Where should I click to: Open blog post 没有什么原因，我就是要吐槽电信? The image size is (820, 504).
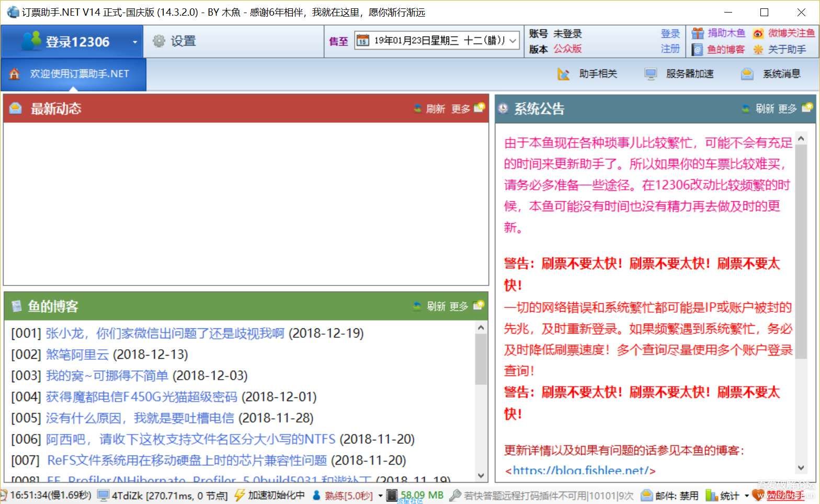click(x=140, y=418)
